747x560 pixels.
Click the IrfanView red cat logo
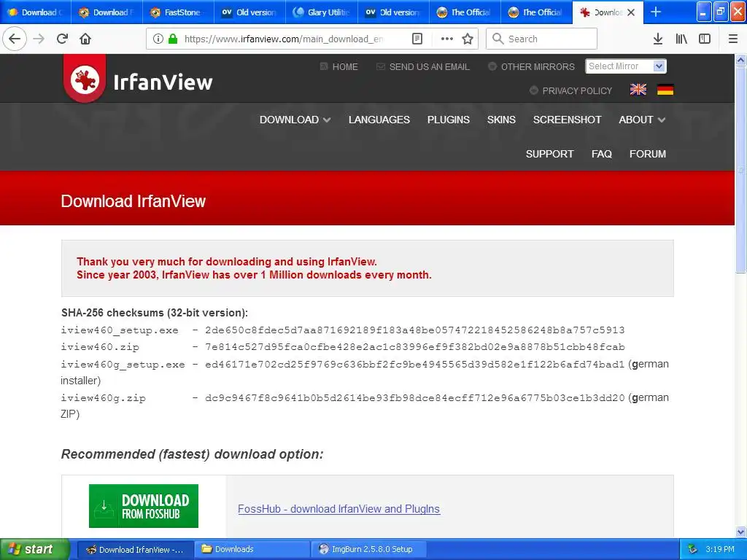click(x=85, y=79)
